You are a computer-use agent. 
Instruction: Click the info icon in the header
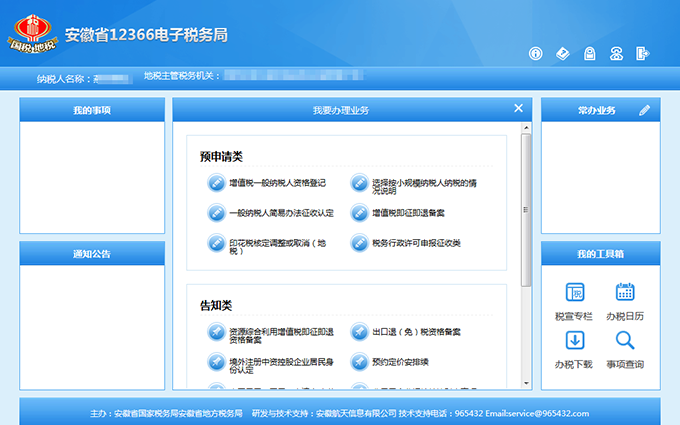[x=536, y=53]
